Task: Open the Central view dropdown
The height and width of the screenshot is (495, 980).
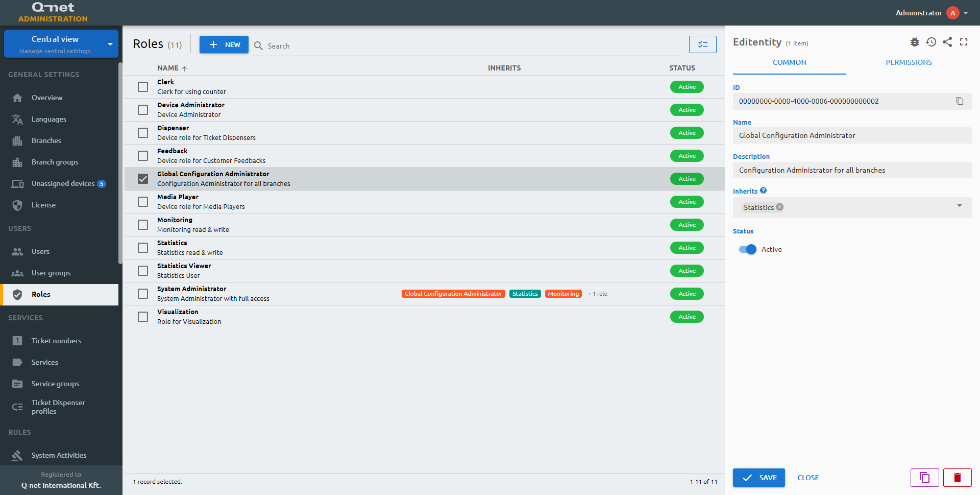Action: point(61,44)
